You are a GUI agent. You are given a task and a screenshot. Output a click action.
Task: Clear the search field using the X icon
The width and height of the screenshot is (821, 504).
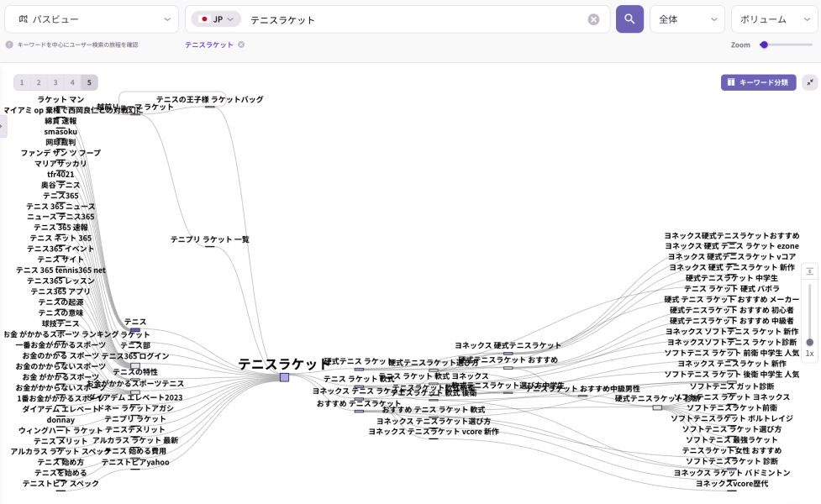[593, 18]
